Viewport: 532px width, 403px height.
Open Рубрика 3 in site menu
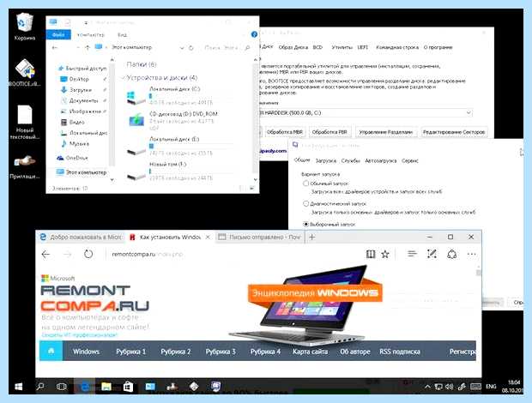point(221,352)
